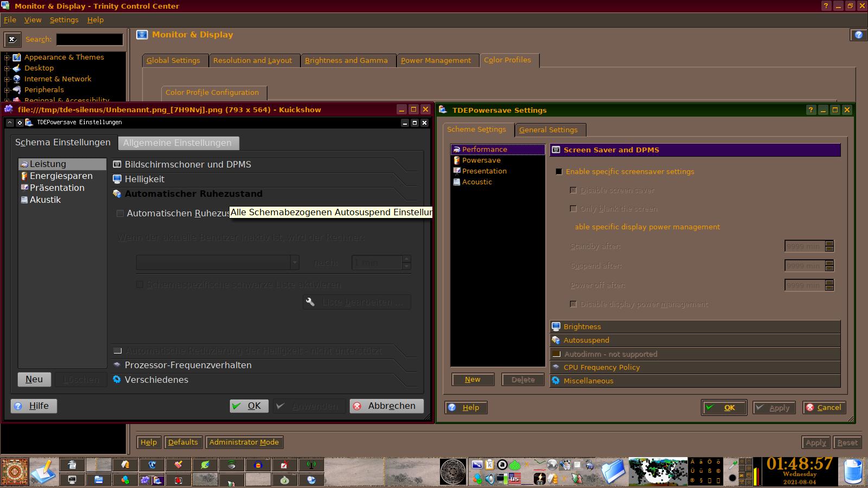Click the blue help icon in Control Center
The height and width of the screenshot is (488, 868).
[x=858, y=35]
